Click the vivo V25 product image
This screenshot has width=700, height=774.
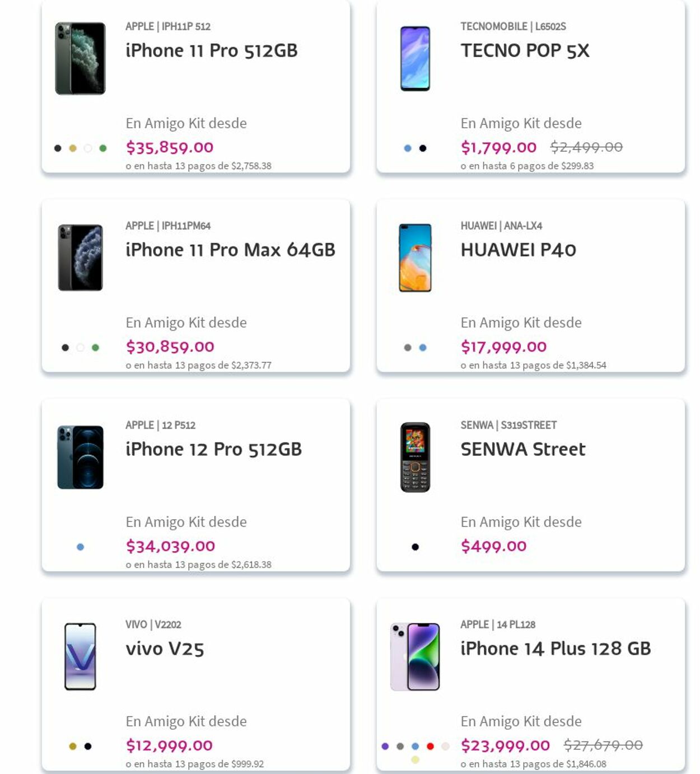pyautogui.click(x=80, y=656)
